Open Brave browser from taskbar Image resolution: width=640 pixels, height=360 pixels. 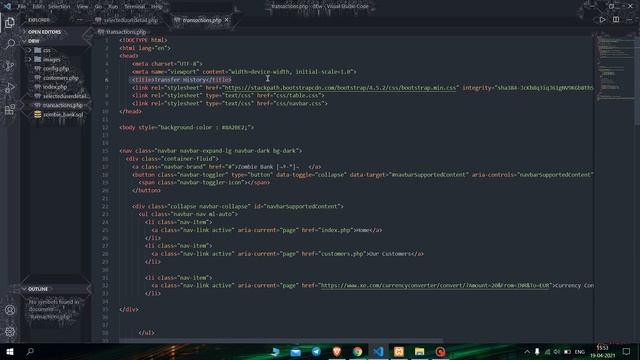click(x=337, y=351)
